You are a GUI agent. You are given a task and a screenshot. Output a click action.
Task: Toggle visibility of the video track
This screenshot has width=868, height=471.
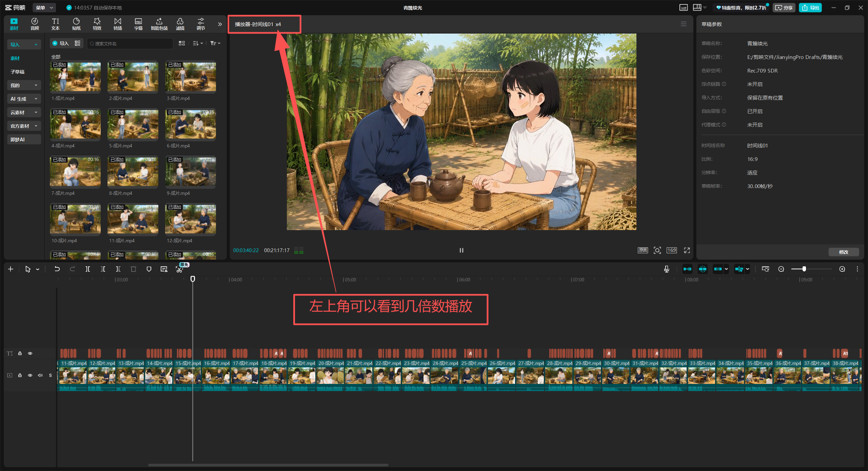click(30, 375)
